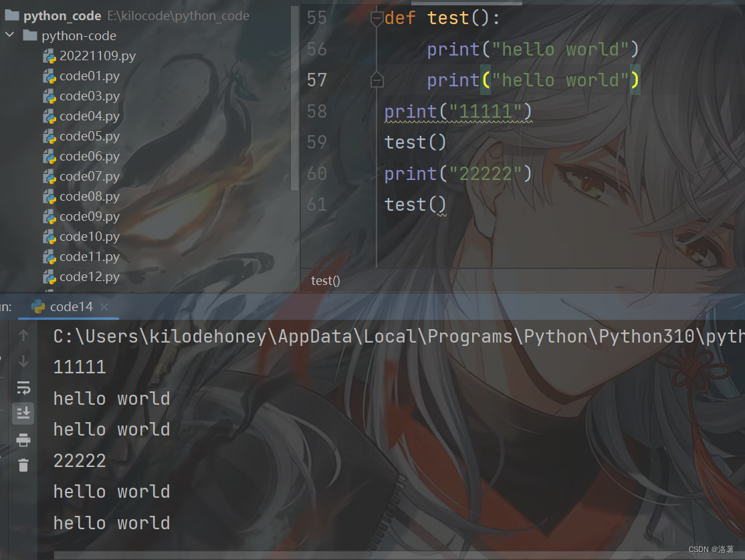
Task: Click the 11111 output line
Action: click(80, 367)
